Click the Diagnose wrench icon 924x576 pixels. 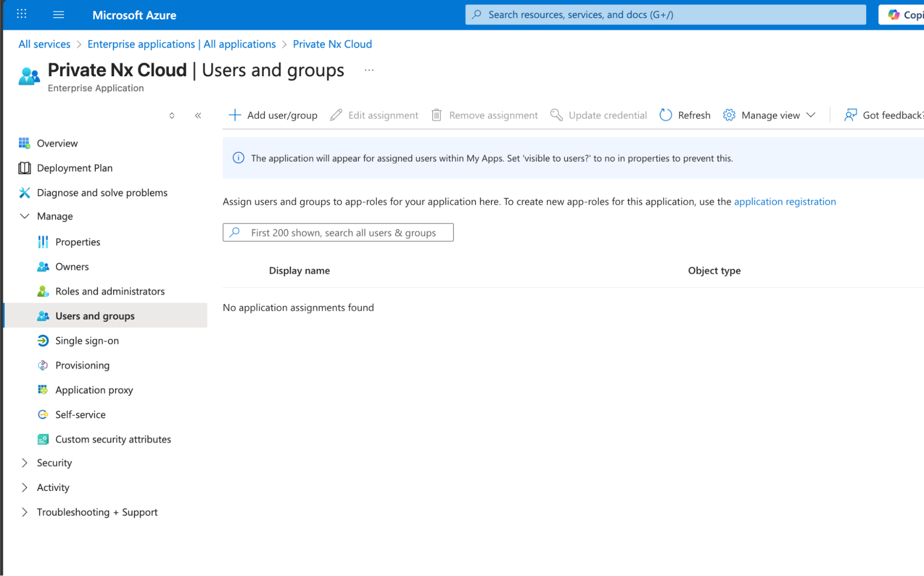click(x=24, y=192)
